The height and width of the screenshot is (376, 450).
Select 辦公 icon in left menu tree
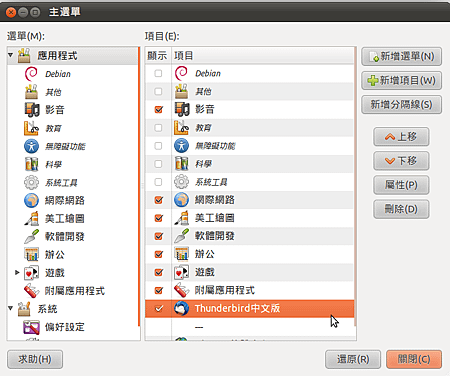tap(31, 254)
